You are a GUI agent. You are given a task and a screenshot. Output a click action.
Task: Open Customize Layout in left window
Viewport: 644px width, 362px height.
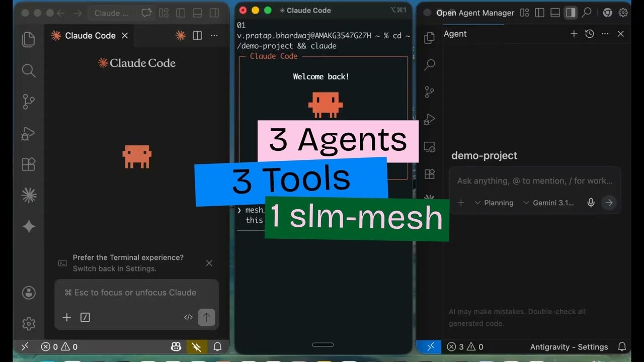(164, 13)
